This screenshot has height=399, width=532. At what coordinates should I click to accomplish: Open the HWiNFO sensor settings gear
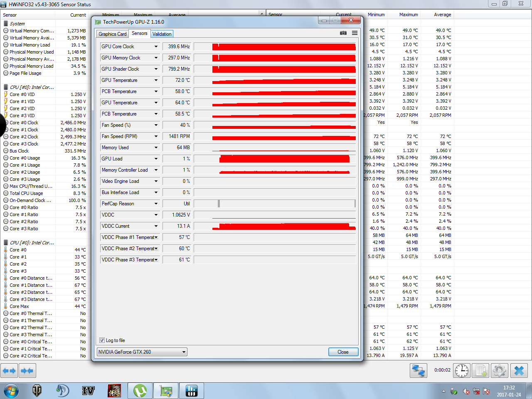pyautogui.click(x=500, y=370)
